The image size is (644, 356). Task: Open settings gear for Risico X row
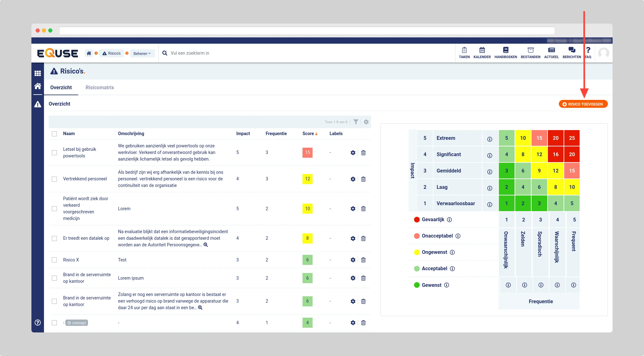[353, 260]
